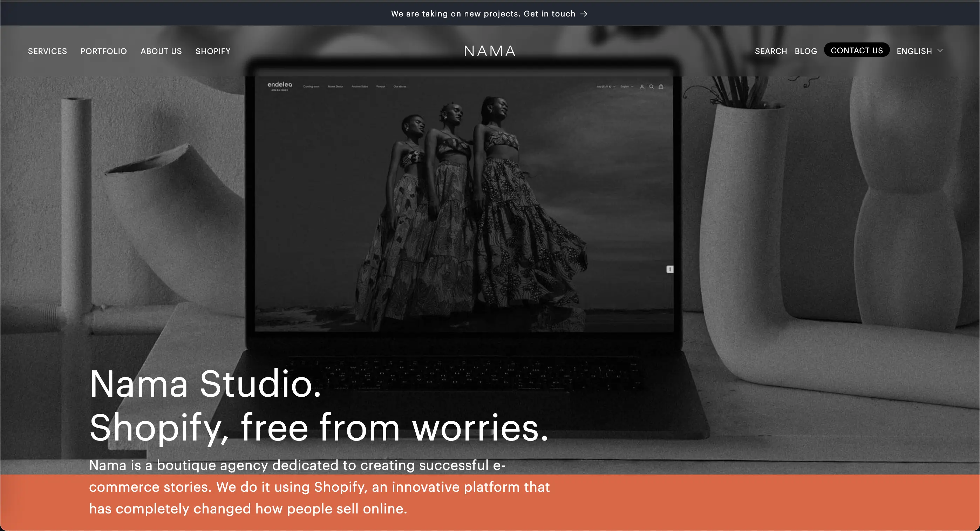980x531 pixels.
Task: Click the arrow icon after Get in touch
Action: point(584,14)
